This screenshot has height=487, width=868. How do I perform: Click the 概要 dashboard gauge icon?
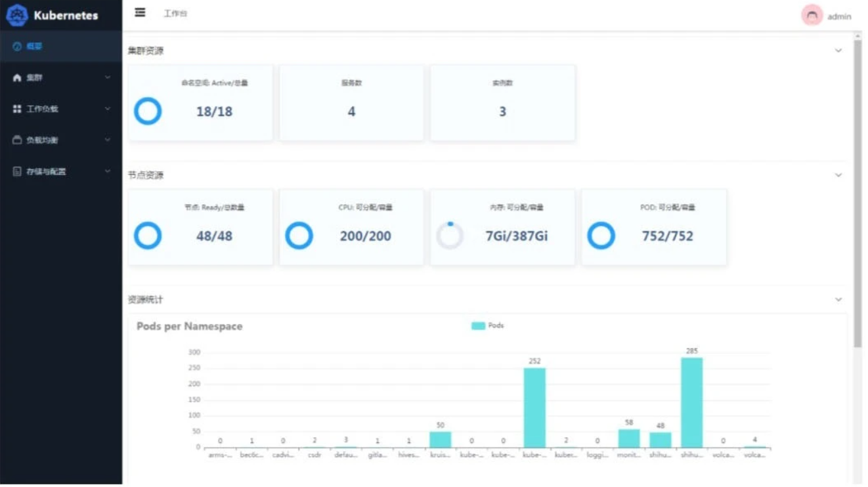pyautogui.click(x=17, y=47)
